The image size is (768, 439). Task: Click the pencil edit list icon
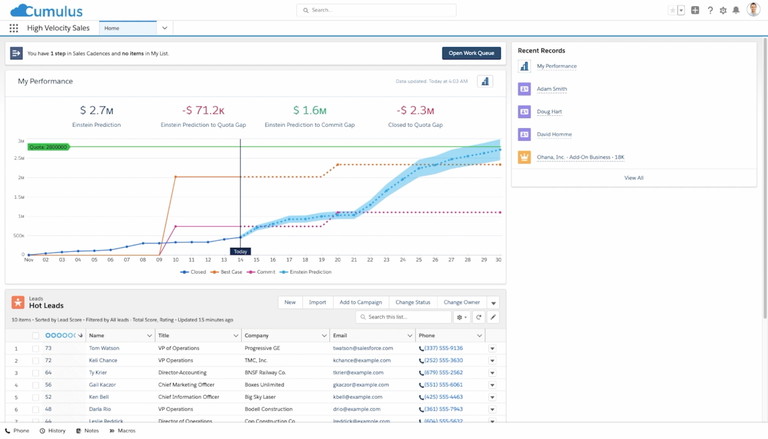pyautogui.click(x=493, y=317)
